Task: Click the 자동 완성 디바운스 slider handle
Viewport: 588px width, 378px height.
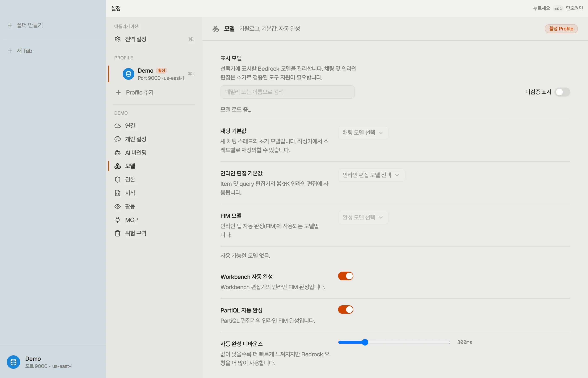Action: click(x=365, y=342)
